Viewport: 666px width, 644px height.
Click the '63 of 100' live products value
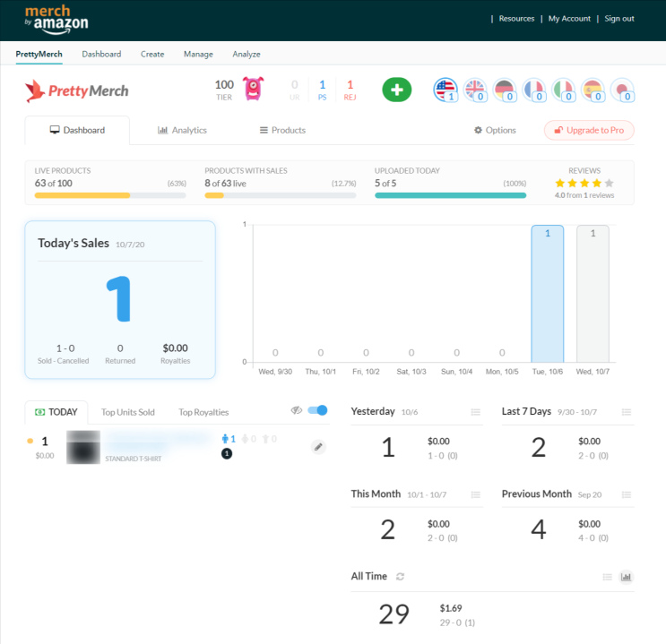pyautogui.click(x=54, y=184)
